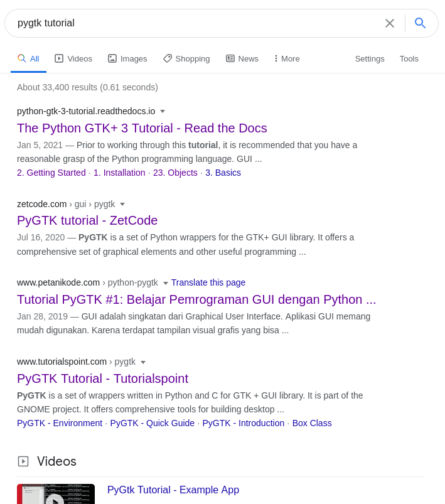
Task: Switch to the Images tab
Action: (x=127, y=58)
